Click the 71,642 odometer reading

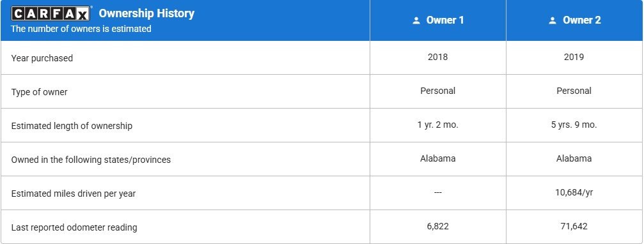pos(574,226)
